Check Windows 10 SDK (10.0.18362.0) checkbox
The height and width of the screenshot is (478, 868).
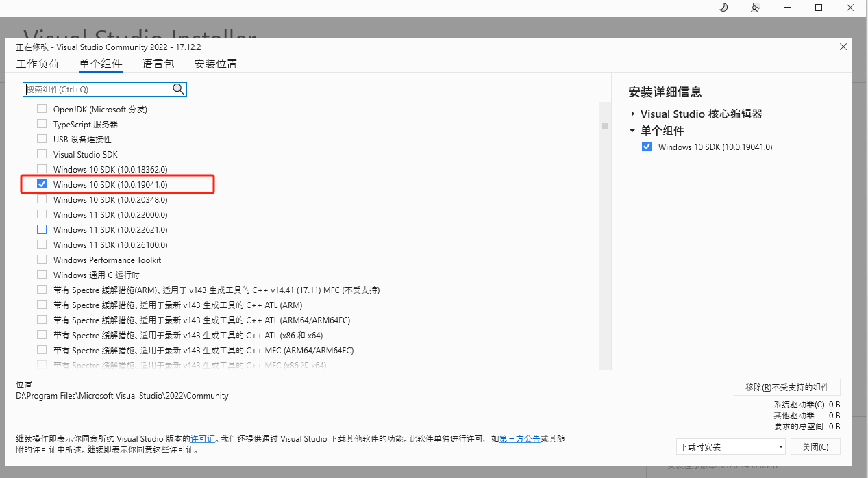click(x=42, y=169)
